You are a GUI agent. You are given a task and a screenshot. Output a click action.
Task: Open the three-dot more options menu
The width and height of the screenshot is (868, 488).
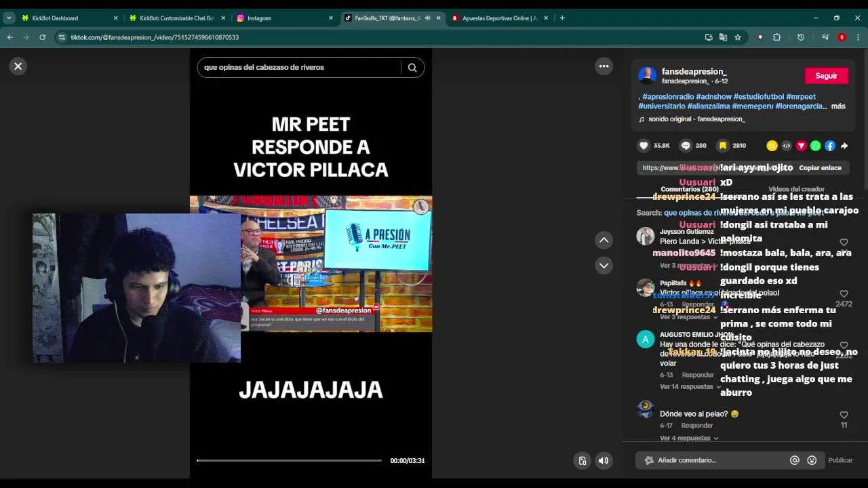point(604,66)
